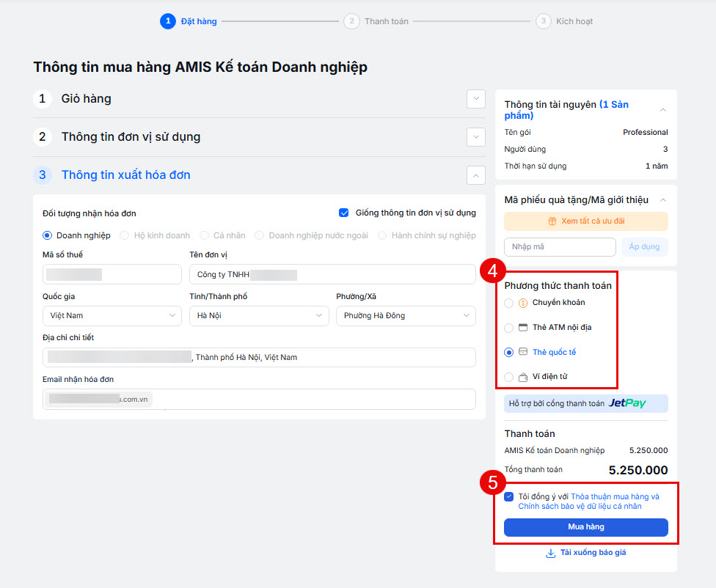Click the wallet icon beside Ví điện tử
Image resolution: width=716 pixels, height=588 pixels.
pyautogui.click(x=523, y=377)
